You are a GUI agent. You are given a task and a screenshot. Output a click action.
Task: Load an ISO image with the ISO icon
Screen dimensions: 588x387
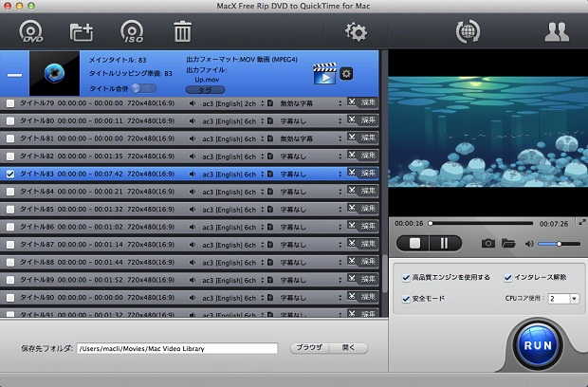click(x=132, y=31)
